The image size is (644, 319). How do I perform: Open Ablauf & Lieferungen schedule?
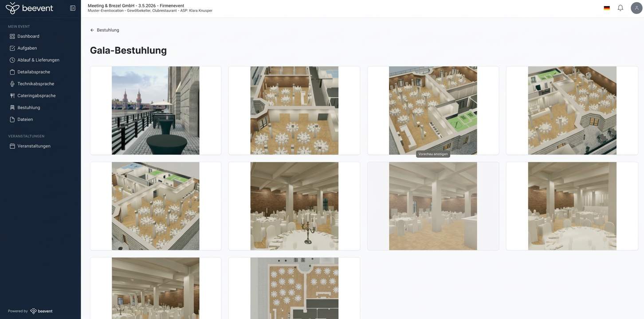(12, 60)
